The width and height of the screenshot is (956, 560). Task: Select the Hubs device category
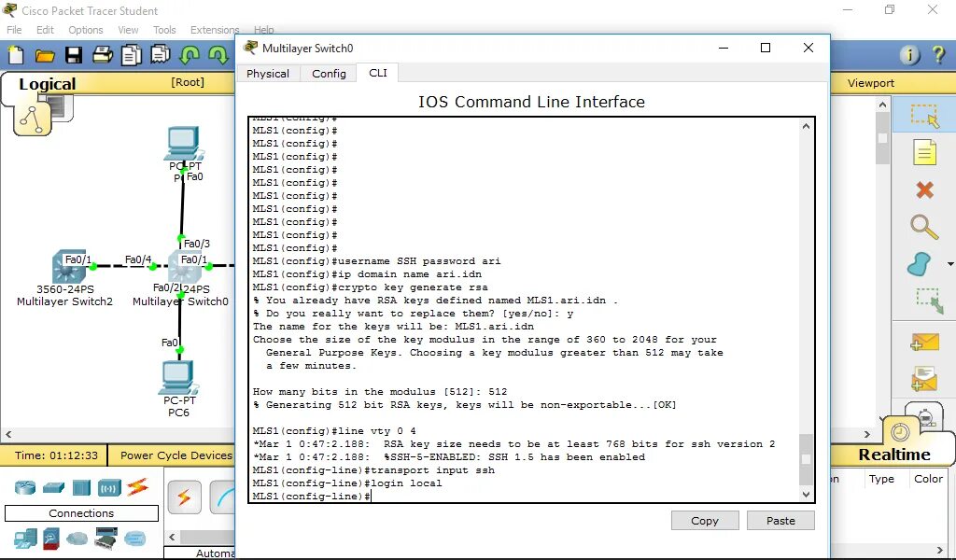click(82, 487)
